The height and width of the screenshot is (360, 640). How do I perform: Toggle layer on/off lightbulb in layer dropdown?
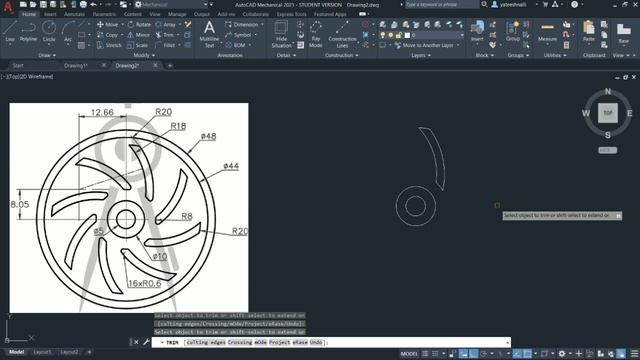[383, 36]
